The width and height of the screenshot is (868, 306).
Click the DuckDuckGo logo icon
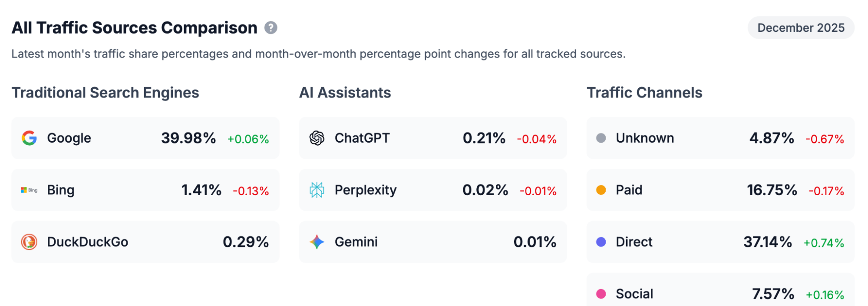(29, 242)
